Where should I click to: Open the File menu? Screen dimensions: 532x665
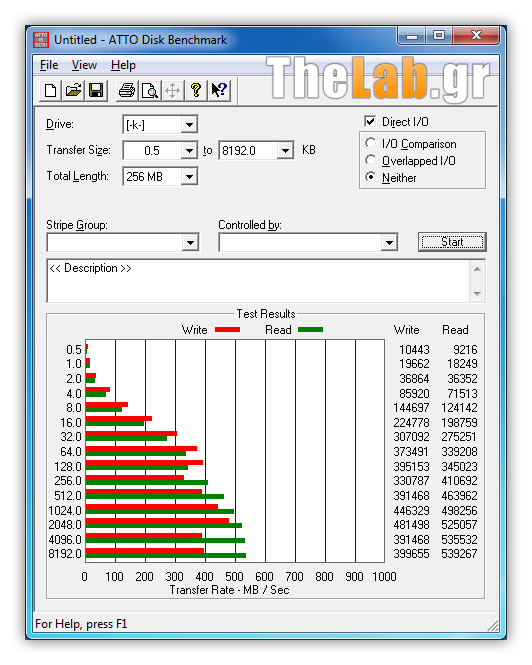pyautogui.click(x=49, y=65)
